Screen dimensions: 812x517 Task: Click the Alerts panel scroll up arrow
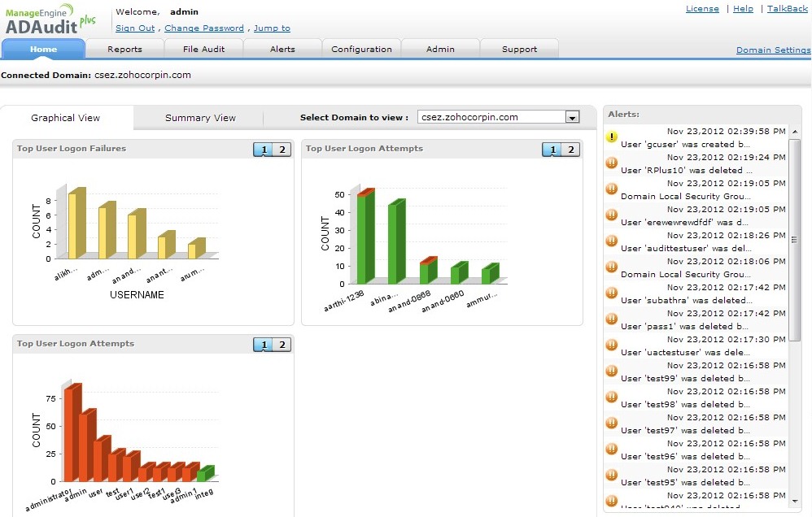tap(795, 132)
